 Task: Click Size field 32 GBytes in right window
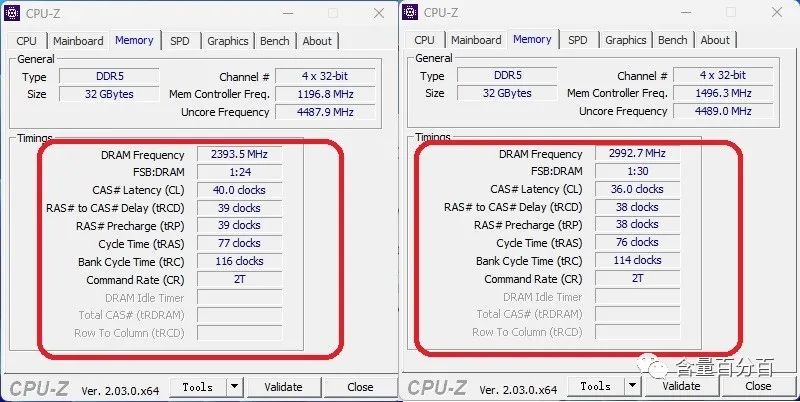coord(507,93)
